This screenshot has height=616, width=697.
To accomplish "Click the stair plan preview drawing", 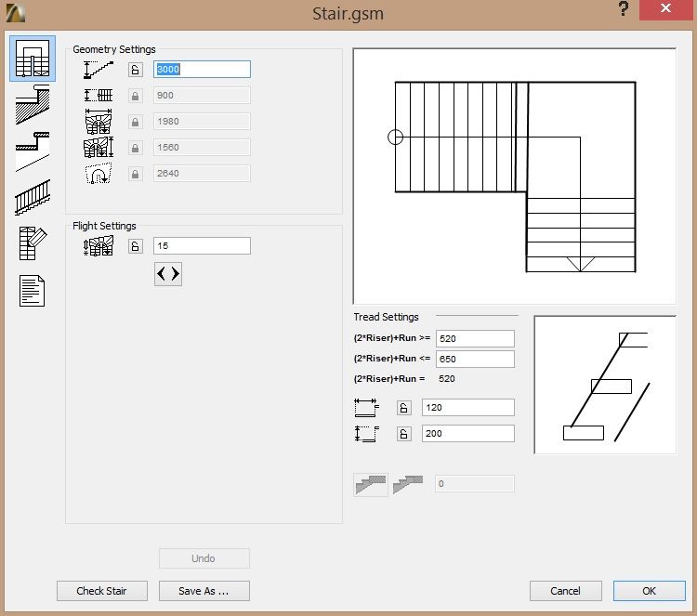I will pyautogui.click(x=515, y=177).
